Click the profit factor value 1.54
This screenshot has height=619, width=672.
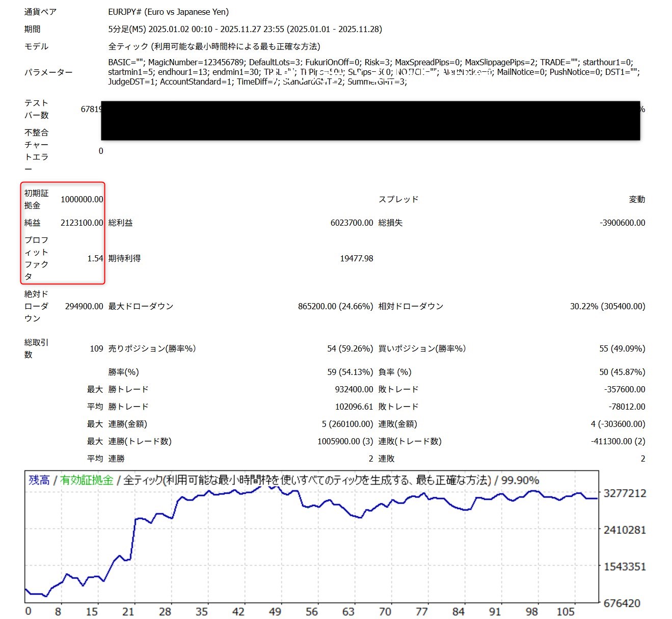[x=95, y=258]
